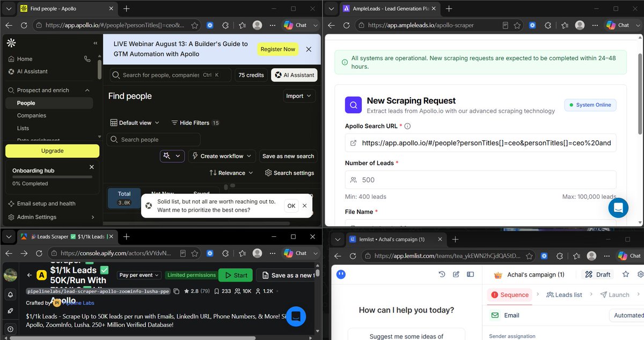Start a new lemlist chat with compose icon

(456, 274)
